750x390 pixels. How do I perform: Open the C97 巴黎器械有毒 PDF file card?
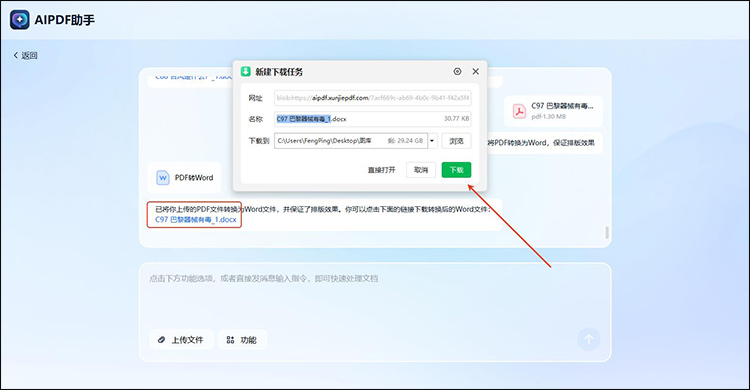553,111
